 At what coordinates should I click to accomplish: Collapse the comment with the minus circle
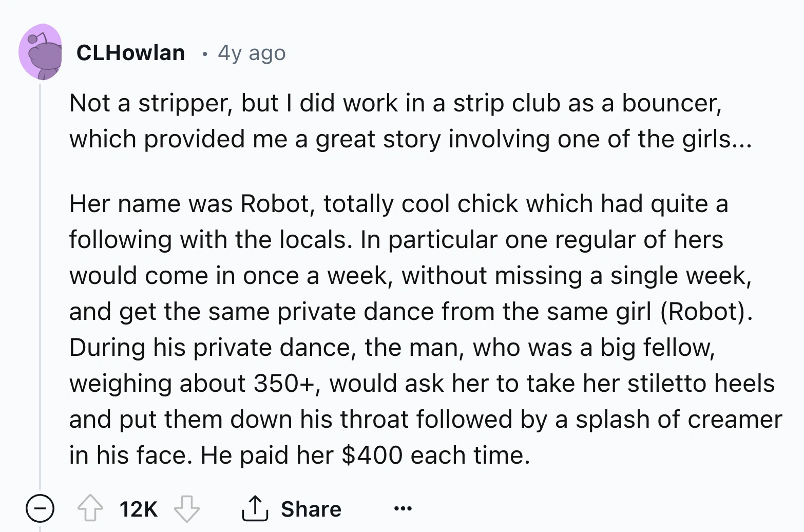pos(40,508)
